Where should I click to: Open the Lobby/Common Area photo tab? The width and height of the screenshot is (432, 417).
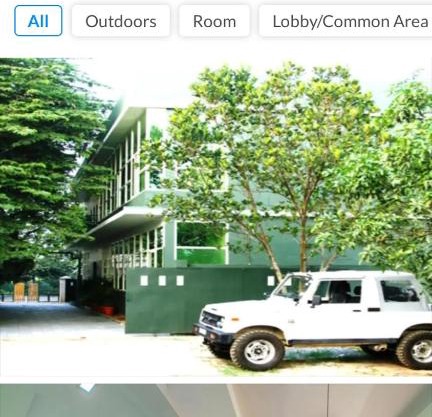click(346, 21)
